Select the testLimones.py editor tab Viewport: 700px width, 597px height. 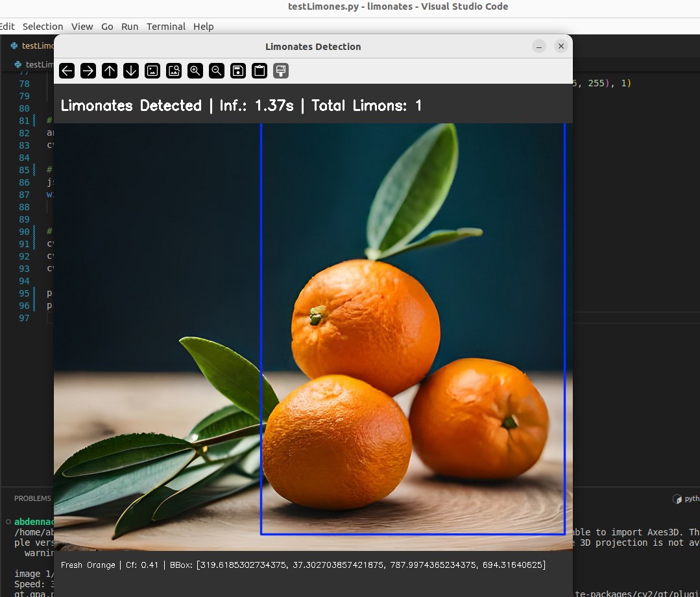[x=31, y=45]
